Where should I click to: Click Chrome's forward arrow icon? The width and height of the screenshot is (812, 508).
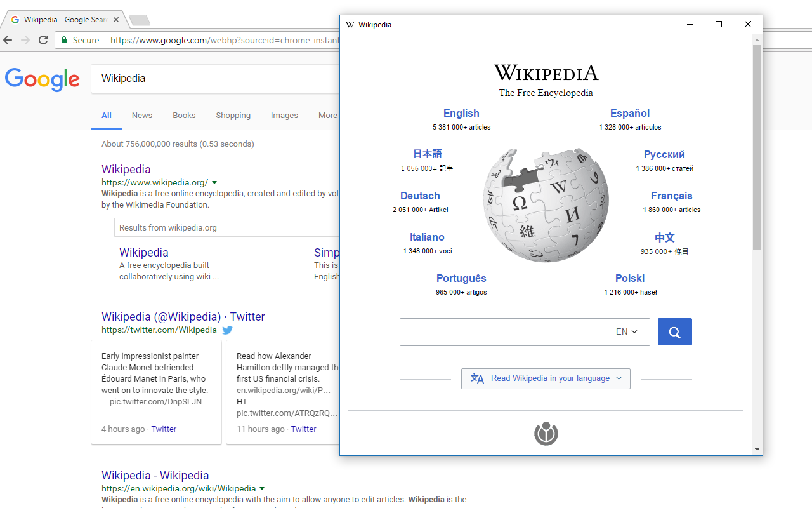[x=25, y=40]
